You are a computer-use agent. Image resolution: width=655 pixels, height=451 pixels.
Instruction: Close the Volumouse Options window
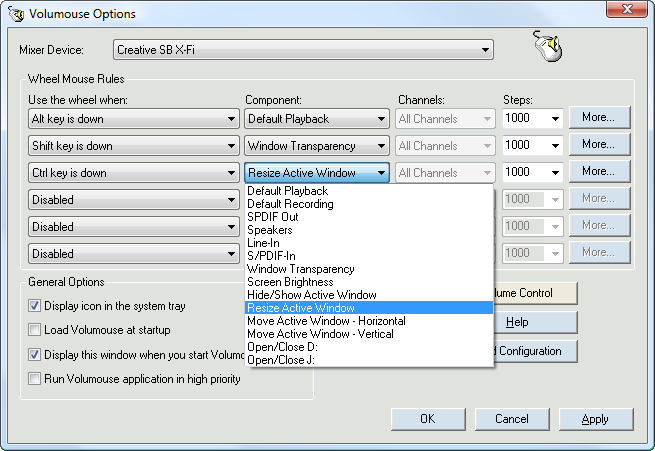(626, 13)
